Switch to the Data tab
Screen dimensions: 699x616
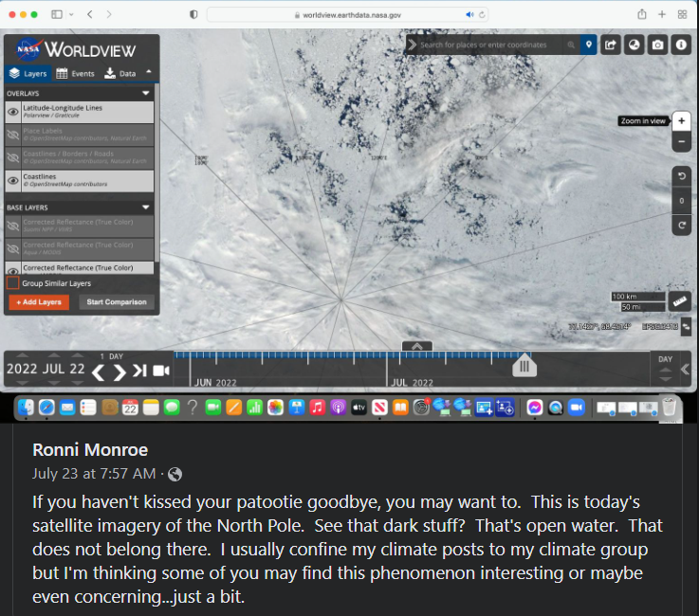[x=120, y=73]
